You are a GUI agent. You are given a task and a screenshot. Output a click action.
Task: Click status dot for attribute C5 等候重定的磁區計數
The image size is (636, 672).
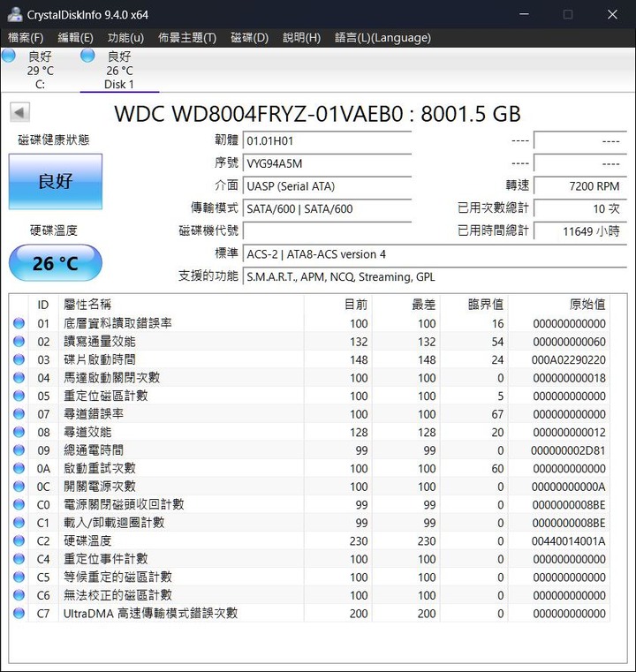(x=19, y=577)
